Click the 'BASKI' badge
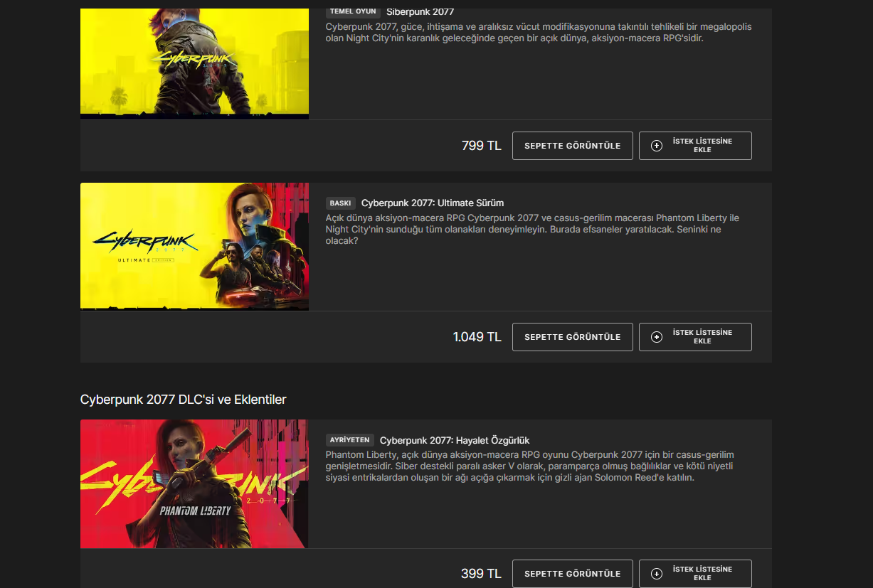Image resolution: width=873 pixels, height=588 pixels. tap(341, 203)
